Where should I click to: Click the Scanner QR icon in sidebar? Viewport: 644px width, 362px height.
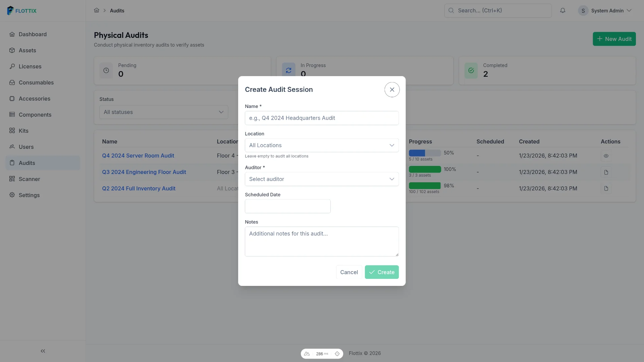[12, 179]
